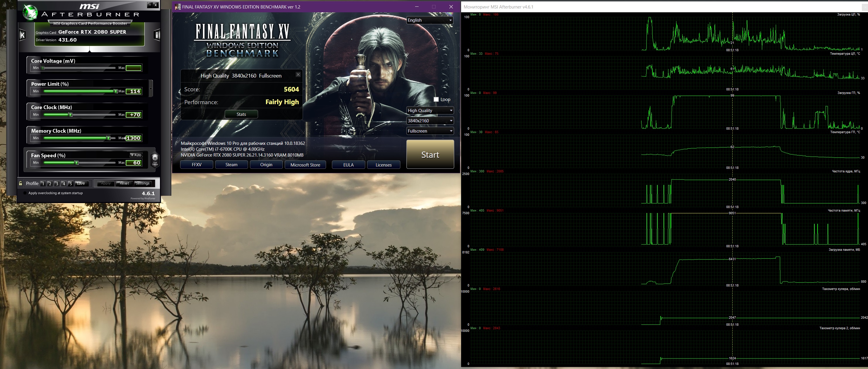Close the benchmark score result panel
The image size is (868, 369).
coord(298,74)
